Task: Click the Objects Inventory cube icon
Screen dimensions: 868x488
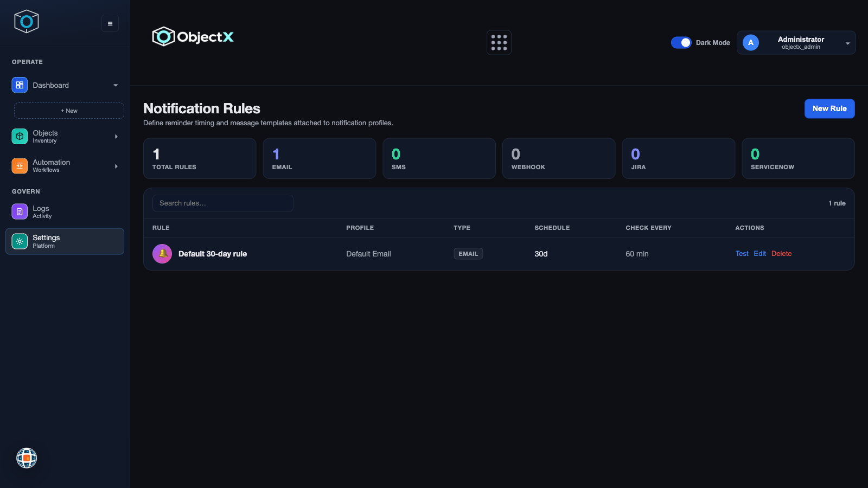Action: pyautogui.click(x=20, y=137)
